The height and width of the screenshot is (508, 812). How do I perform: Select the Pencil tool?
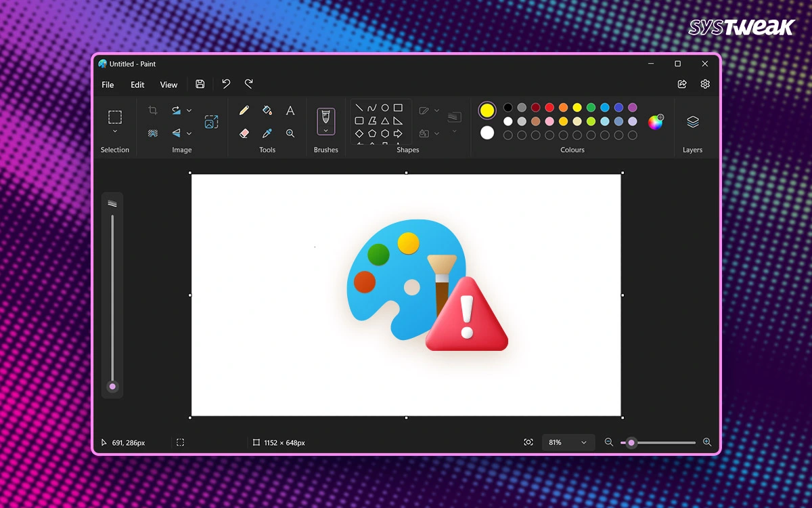tap(245, 110)
